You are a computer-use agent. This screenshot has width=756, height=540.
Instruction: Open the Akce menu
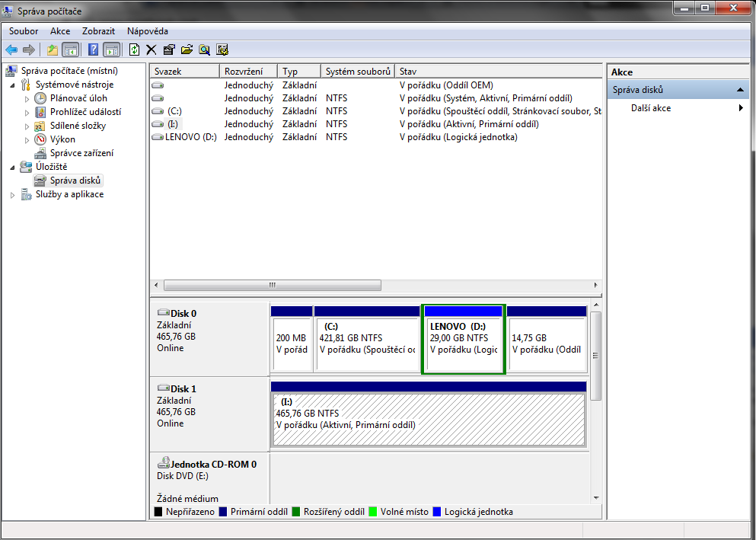[60, 31]
